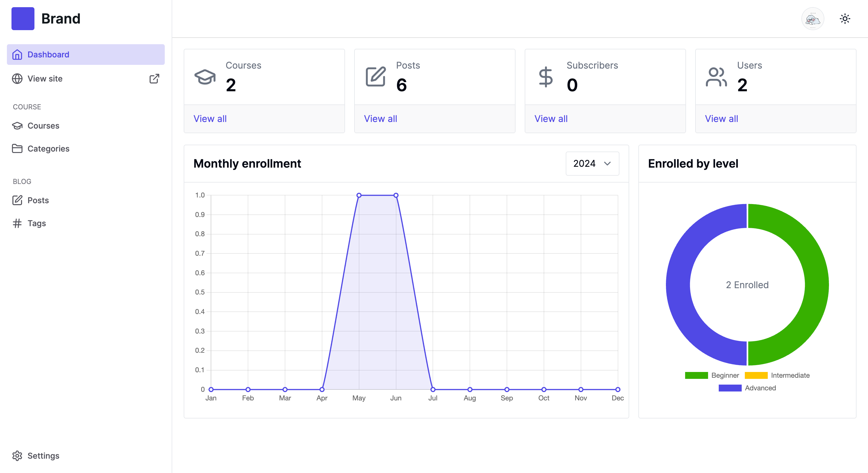Click View all under Subscribers card

tap(551, 119)
